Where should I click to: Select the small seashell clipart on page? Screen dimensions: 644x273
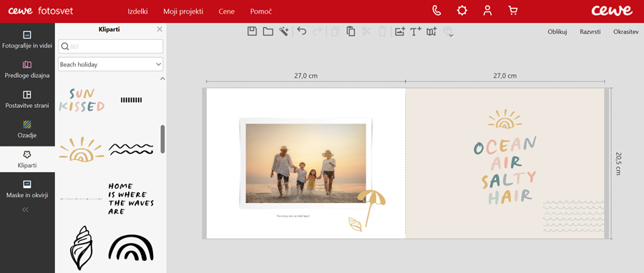(355, 224)
